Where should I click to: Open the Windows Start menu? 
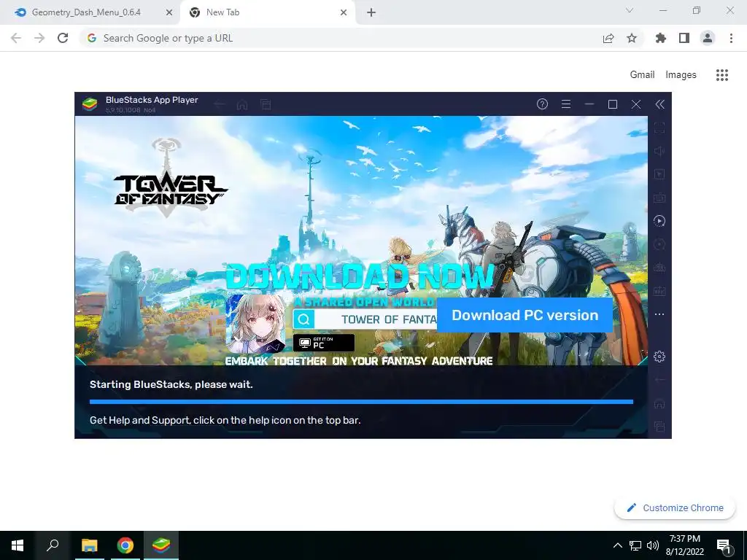point(18,545)
